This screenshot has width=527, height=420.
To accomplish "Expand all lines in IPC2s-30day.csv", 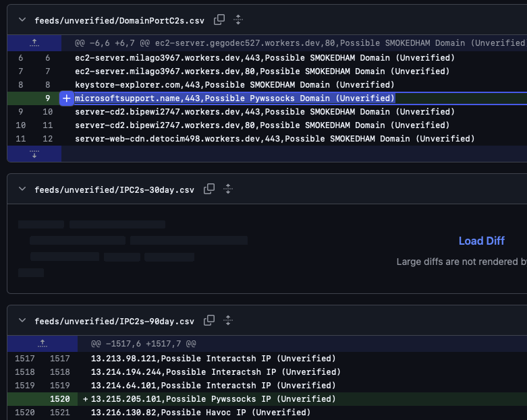I will [228, 189].
